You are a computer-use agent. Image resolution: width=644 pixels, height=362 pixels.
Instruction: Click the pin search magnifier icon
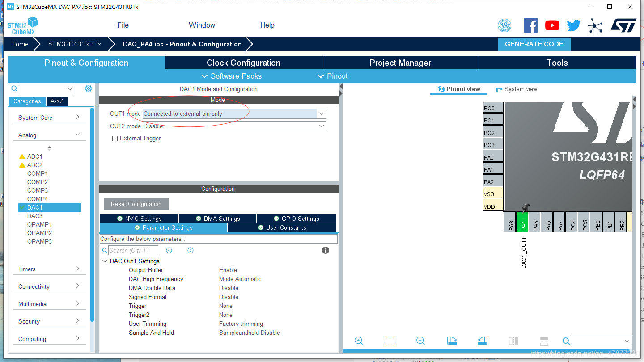(x=566, y=341)
